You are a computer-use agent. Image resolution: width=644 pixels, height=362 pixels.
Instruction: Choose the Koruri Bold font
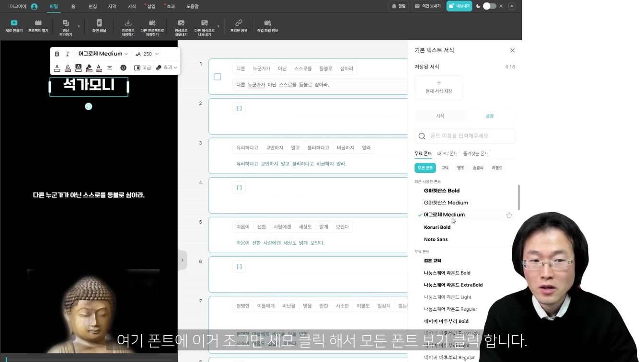(x=437, y=227)
